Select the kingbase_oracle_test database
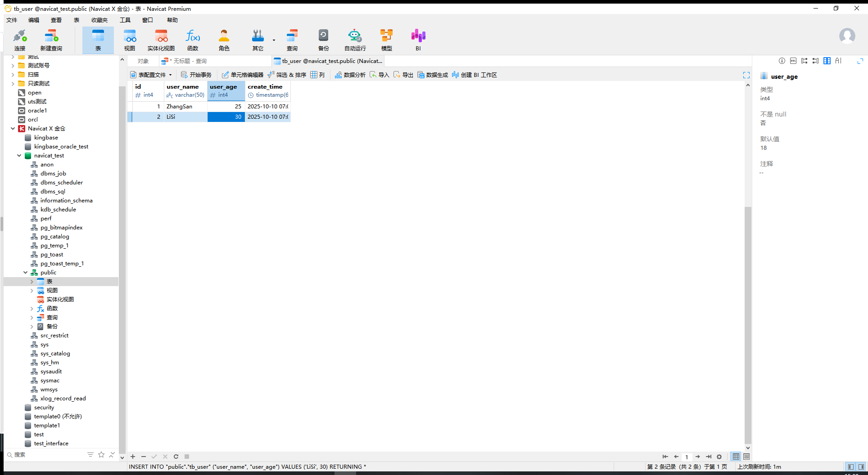The image size is (868, 475). (x=61, y=147)
